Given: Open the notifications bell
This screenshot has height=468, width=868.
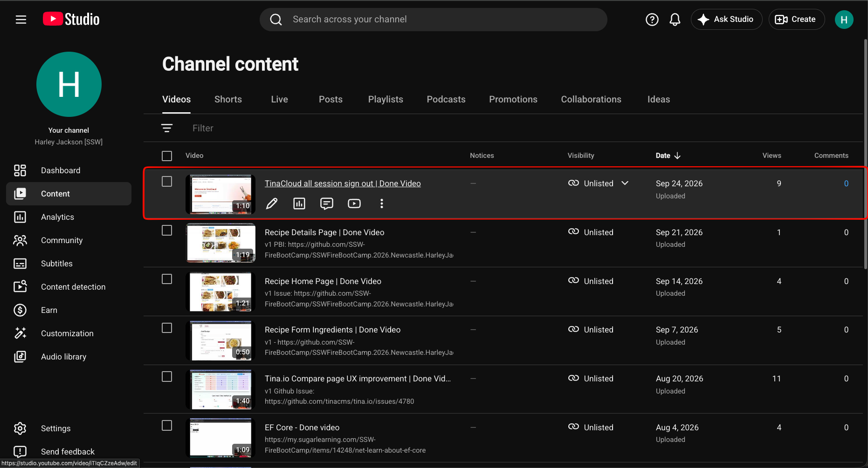Looking at the screenshot, I should (x=675, y=20).
